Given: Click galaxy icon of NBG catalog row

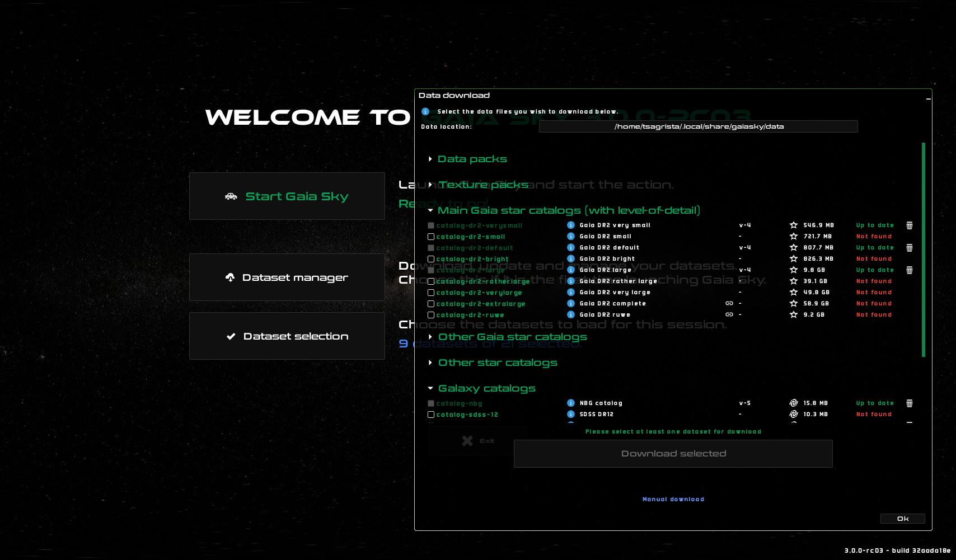Looking at the screenshot, I should 794,403.
